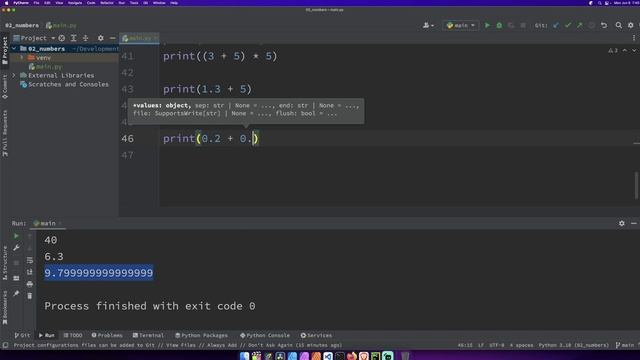Expand all icon in Project panel
Screen dimensions: 640x360
point(73,38)
